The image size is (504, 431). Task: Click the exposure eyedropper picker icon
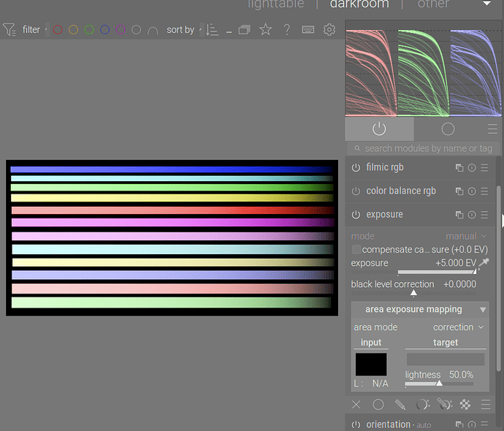click(x=484, y=263)
